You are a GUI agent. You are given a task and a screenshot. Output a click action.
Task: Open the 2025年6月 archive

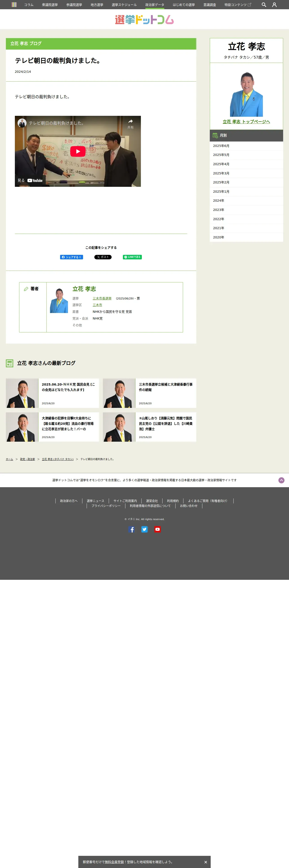tap(246, 146)
